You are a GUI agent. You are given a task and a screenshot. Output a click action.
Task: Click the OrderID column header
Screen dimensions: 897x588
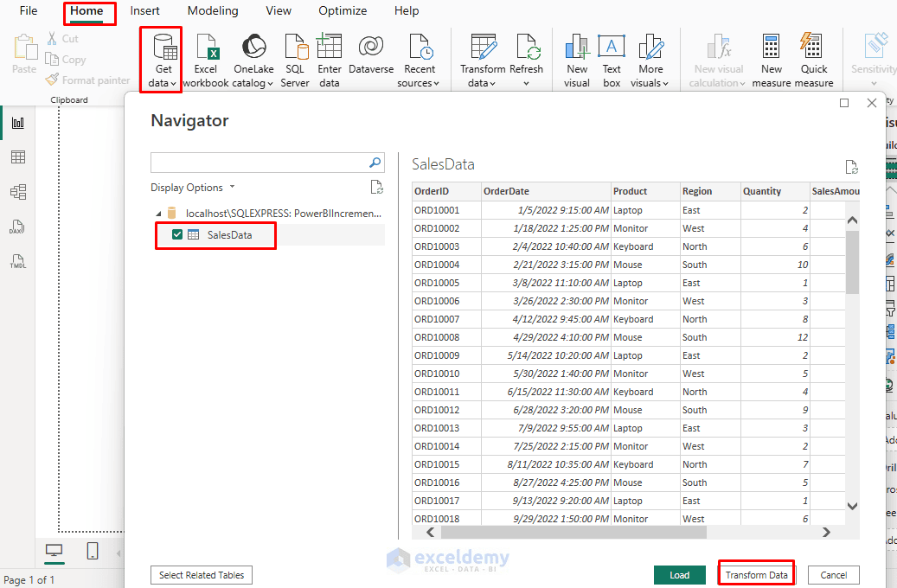[446, 191]
